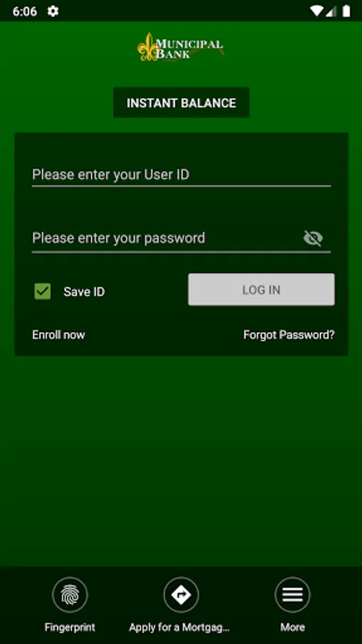Follow the Enroll now link

point(59,335)
